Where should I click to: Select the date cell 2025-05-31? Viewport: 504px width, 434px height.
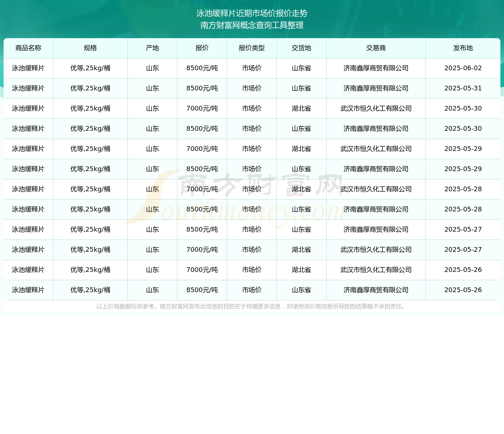pyautogui.click(x=463, y=88)
